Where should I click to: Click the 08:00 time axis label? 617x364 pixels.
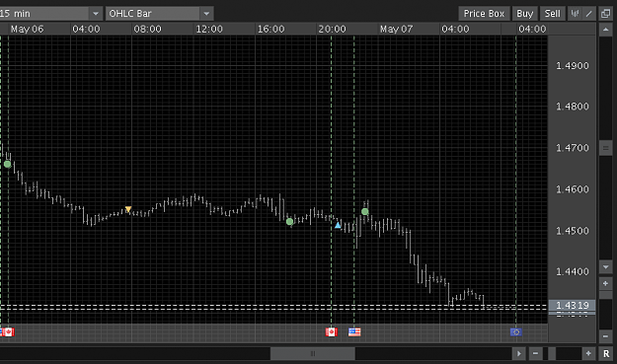click(147, 29)
